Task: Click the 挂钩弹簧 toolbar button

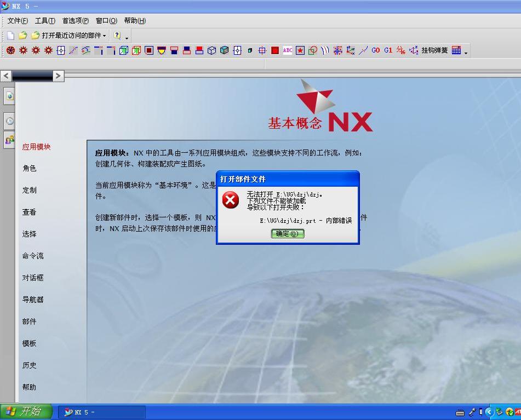Action: coord(434,50)
